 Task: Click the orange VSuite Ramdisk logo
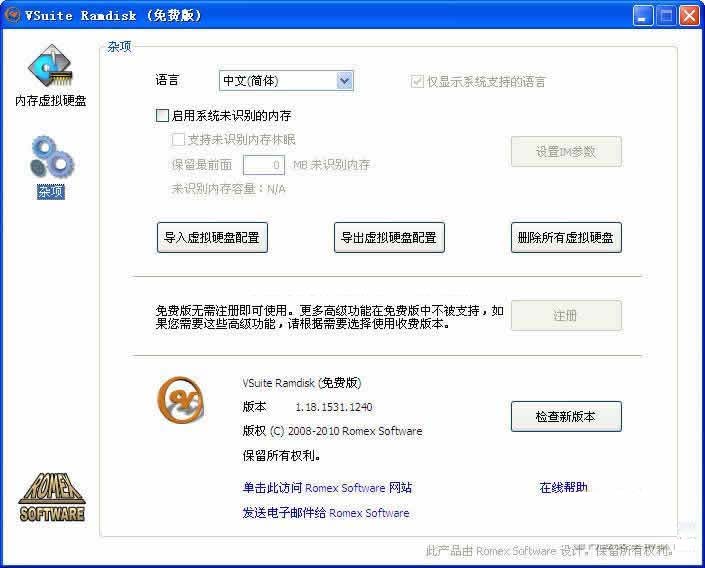pos(180,400)
